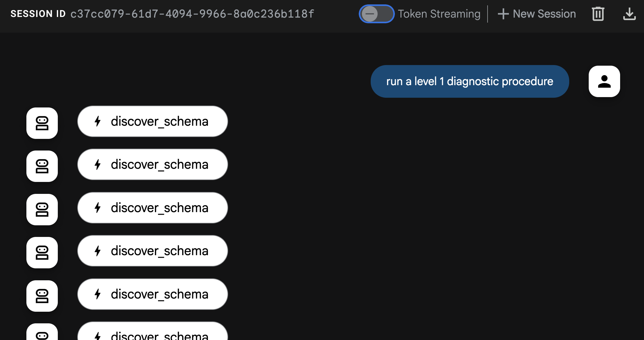Viewport: 644px width, 340px height.
Task: Click the download icon to export the session
Action: pyautogui.click(x=629, y=14)
